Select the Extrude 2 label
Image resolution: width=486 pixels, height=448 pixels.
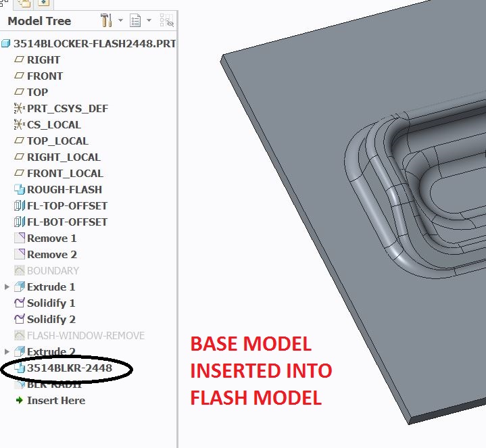pyautogui.click(x=51, y=351)
